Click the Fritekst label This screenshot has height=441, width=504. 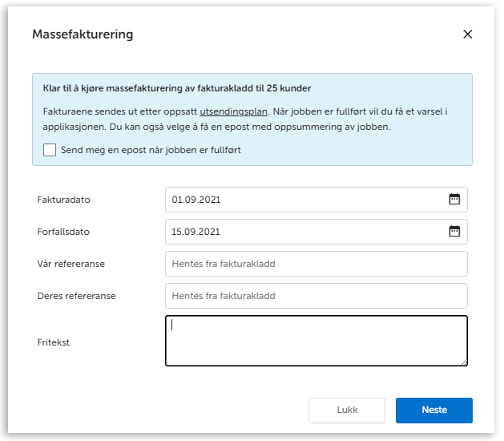click(x=54, y=342)
